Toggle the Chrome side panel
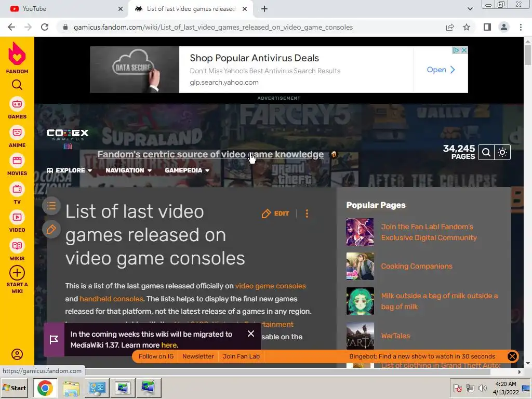 click(x=487, y=27)
